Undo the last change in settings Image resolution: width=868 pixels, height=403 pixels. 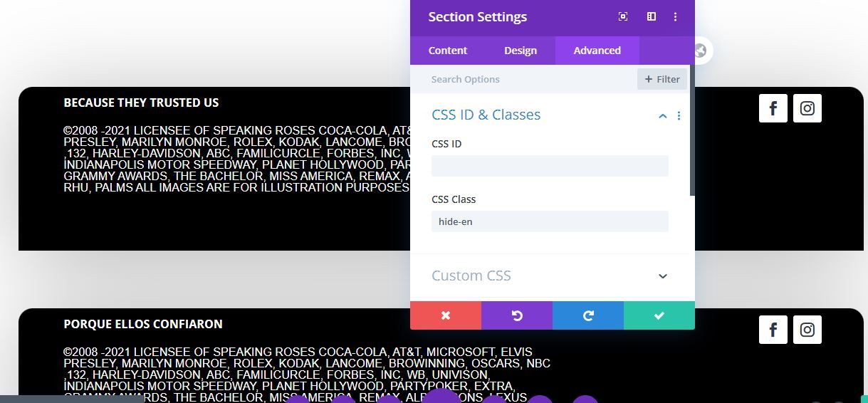pyautogui.click(x=517, y=315)
